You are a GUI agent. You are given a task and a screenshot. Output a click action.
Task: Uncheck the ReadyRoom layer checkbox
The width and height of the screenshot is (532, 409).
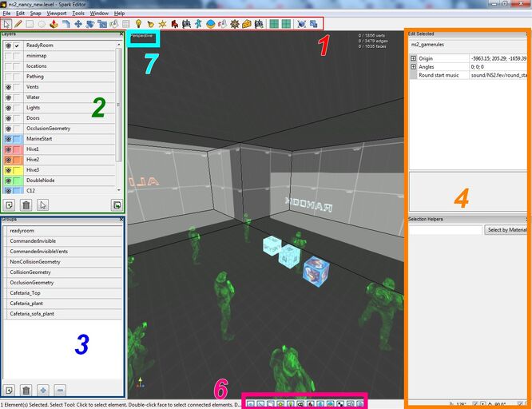(x=17, y=46)
